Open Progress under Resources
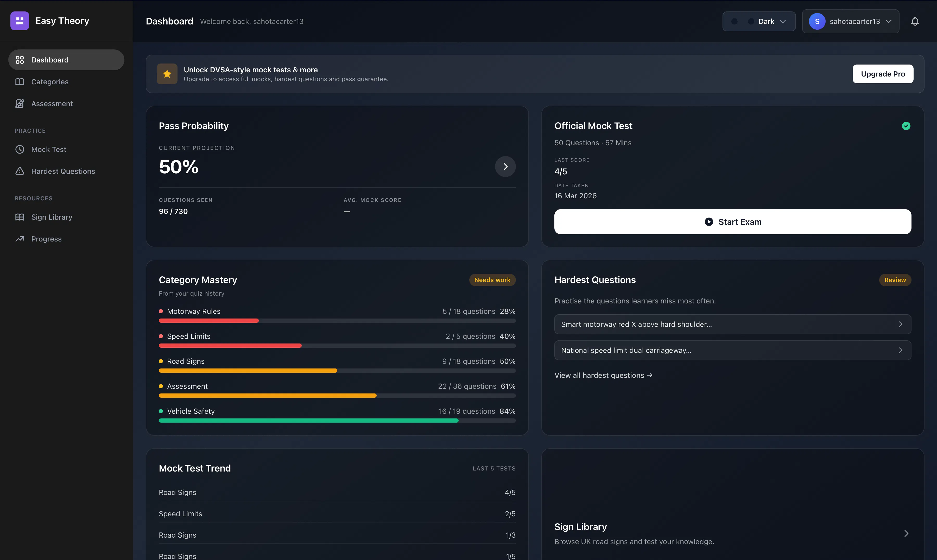937x560 pixels. coord(66,239)
